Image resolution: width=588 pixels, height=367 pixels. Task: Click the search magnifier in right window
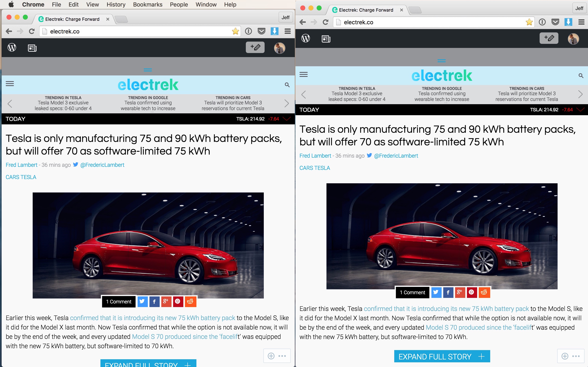[581, 76]
